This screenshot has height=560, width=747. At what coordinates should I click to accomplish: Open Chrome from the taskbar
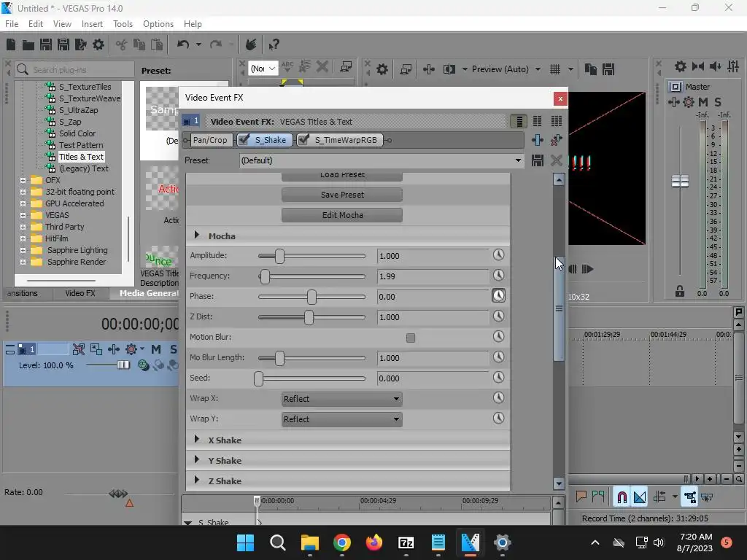(341, 542)
